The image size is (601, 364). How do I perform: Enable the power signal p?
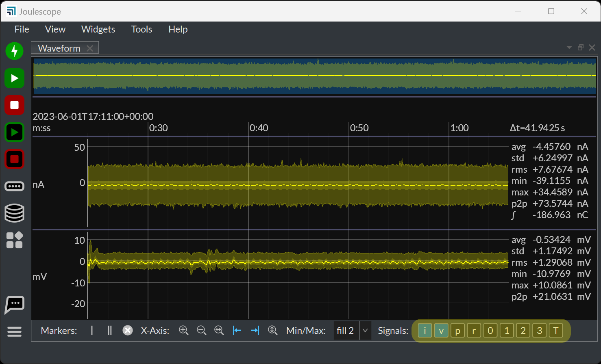coord(458,331)
